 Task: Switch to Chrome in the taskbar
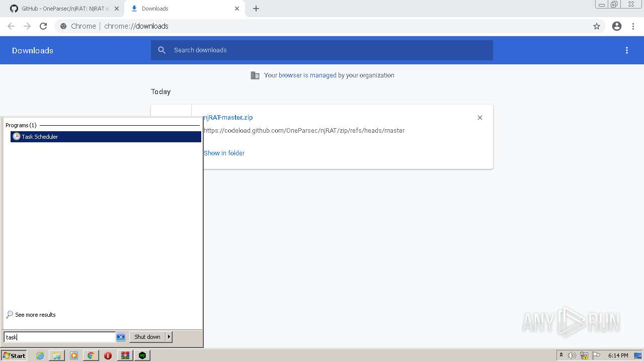pyautogui.click(x=91, y=355)
